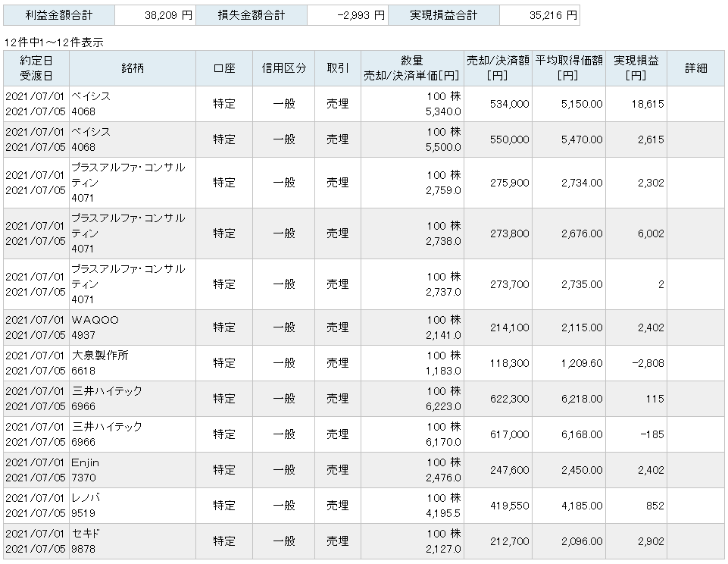This screenshot has height=564, width=728.
Task: Click the 数量 売却/決済単価 column header
Action: coord(412,68)
